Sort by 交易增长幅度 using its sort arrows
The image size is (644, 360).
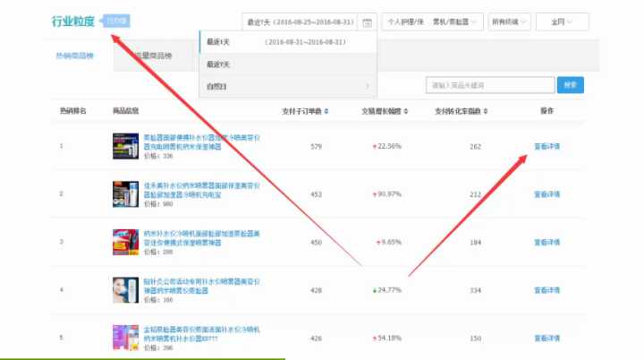[405, 111]
